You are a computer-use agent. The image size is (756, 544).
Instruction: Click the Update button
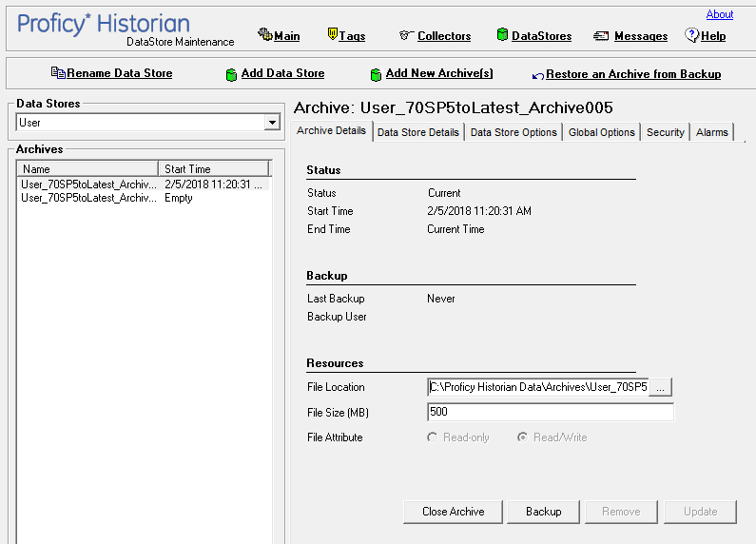[700, 512]
